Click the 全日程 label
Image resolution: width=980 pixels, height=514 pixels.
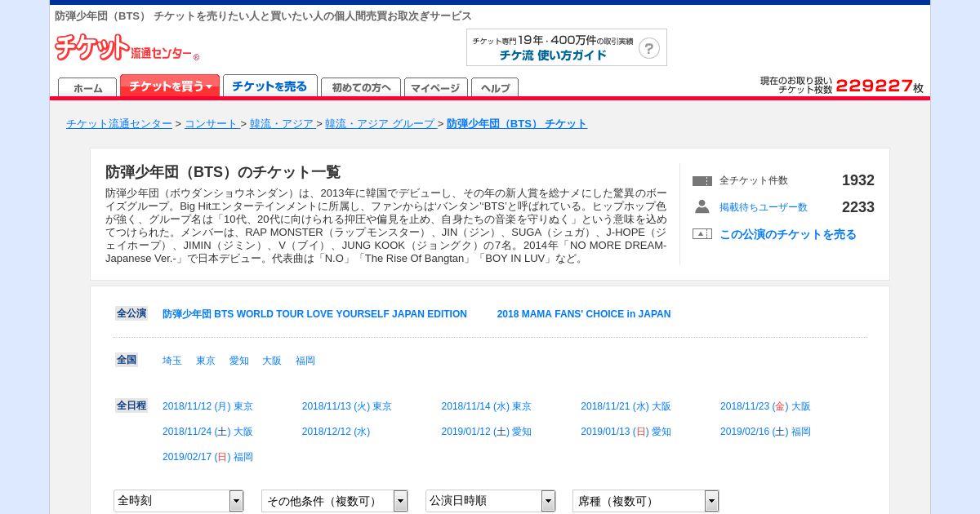coord(131,405)
